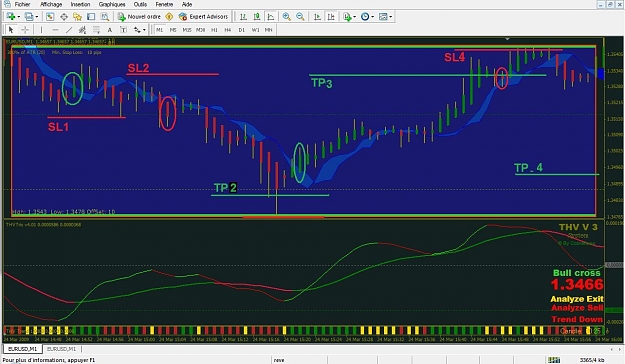This screenshot has width=625, height=364.
Task: Click the Nouvel ordre button
Action: [x=139, y=17]
